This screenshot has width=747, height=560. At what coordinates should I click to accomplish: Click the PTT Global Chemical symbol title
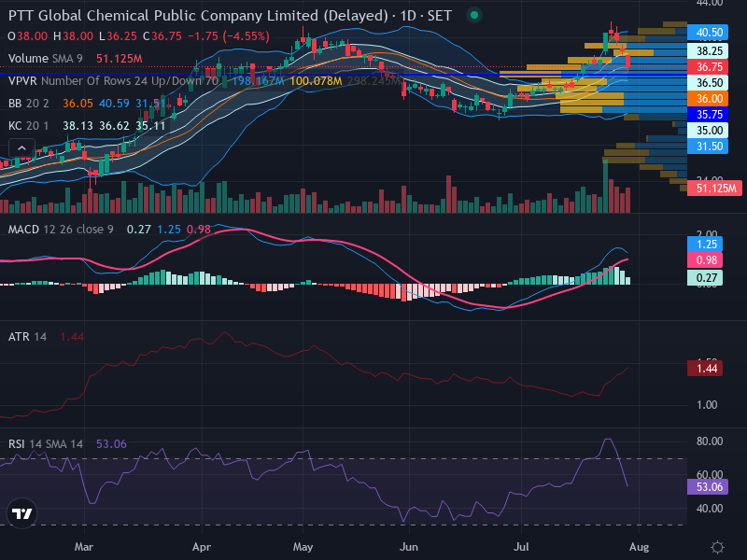click(198, 16)
